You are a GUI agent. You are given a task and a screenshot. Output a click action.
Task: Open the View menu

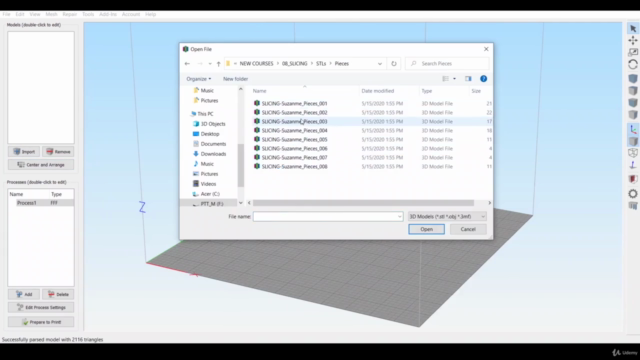(x=35, y=14)
